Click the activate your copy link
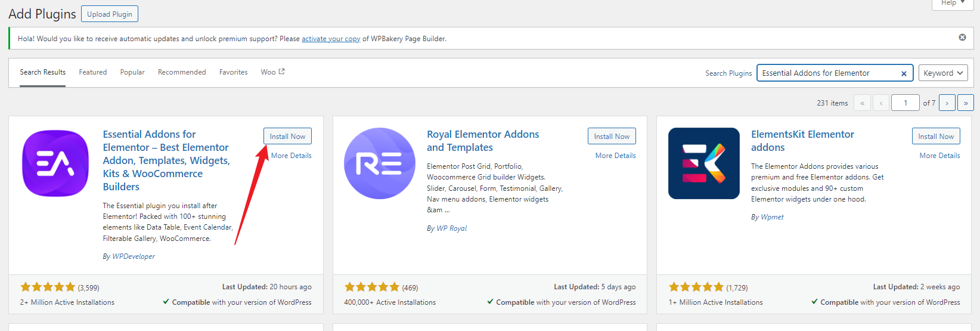The width and height of the screenshot is (980, 331). (x=331, y=39)
